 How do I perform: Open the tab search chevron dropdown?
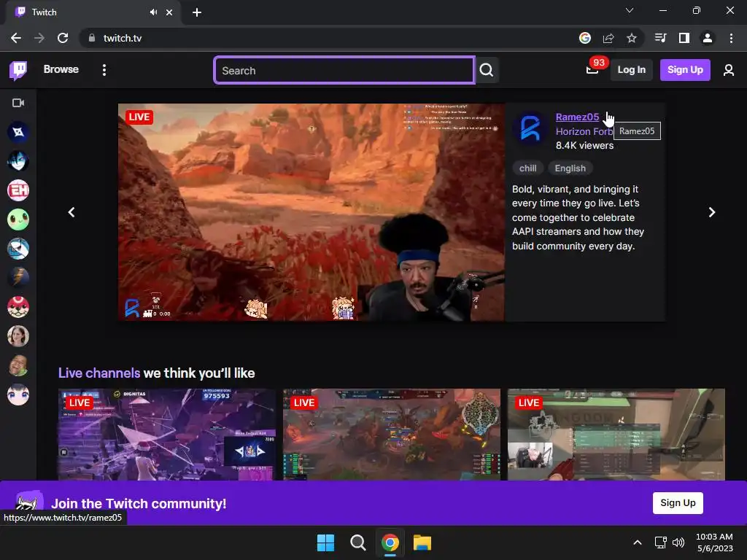pos(630,10)
